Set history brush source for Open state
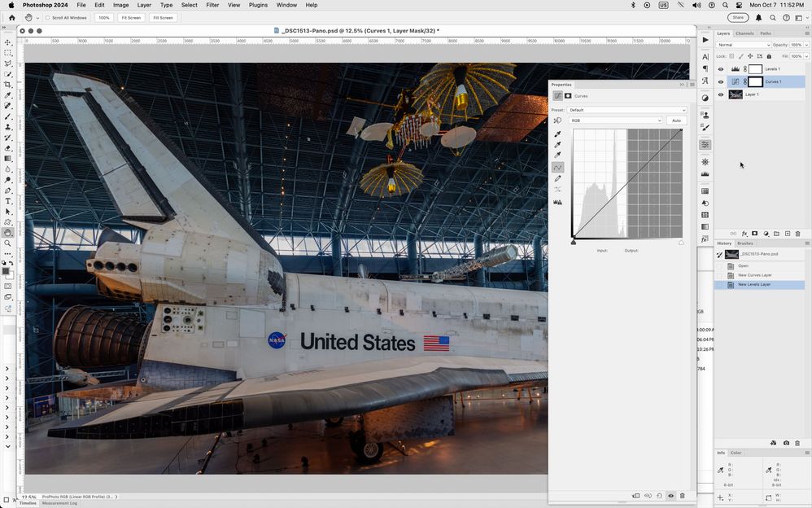Image resolution: width=812 pixels, height=508 pixels. (x=719, y=266)
